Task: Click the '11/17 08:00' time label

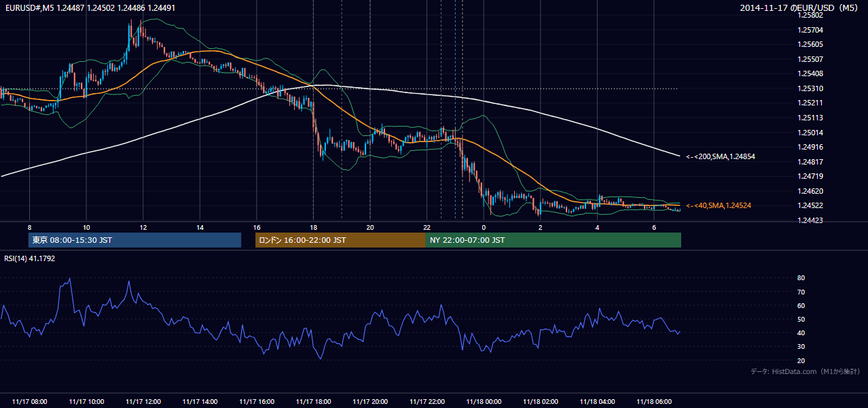Action: click(30, 402)
